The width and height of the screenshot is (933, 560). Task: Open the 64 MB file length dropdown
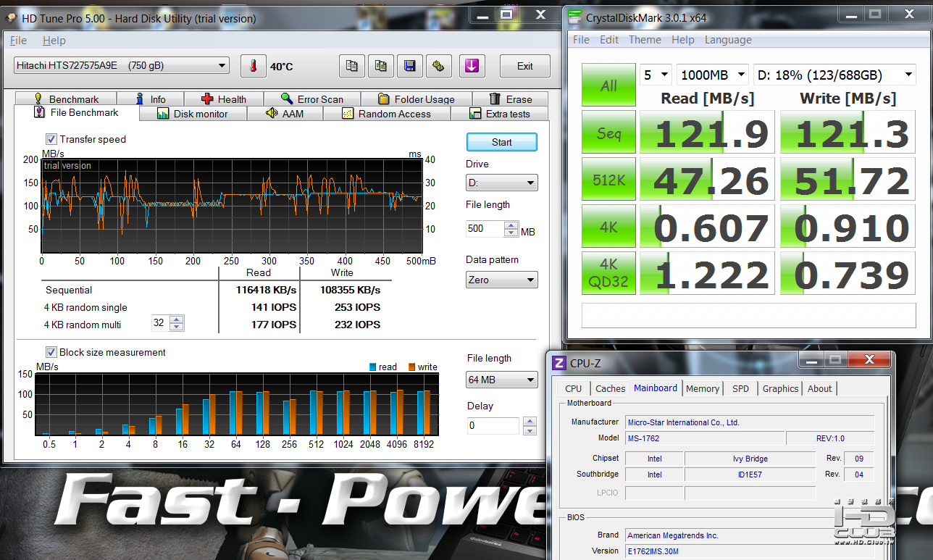pos(502,380)
